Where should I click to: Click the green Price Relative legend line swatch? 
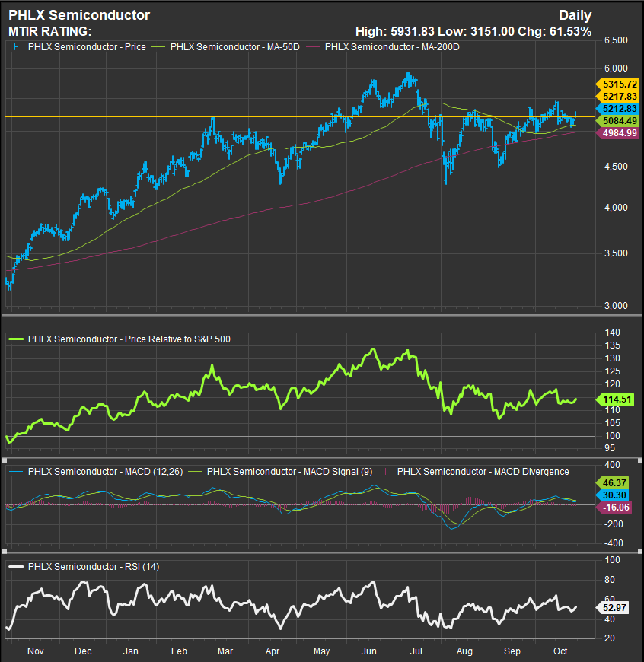(x=17, y=339)
